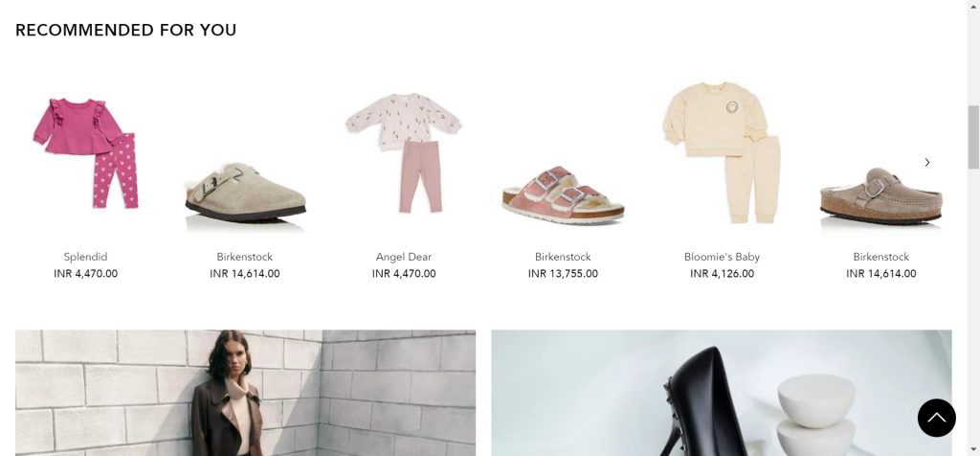This screenshot has height=456, width=980.
Task: Click the Recommended For You heading
Action: pyautogui.click(x=125, y=30)
